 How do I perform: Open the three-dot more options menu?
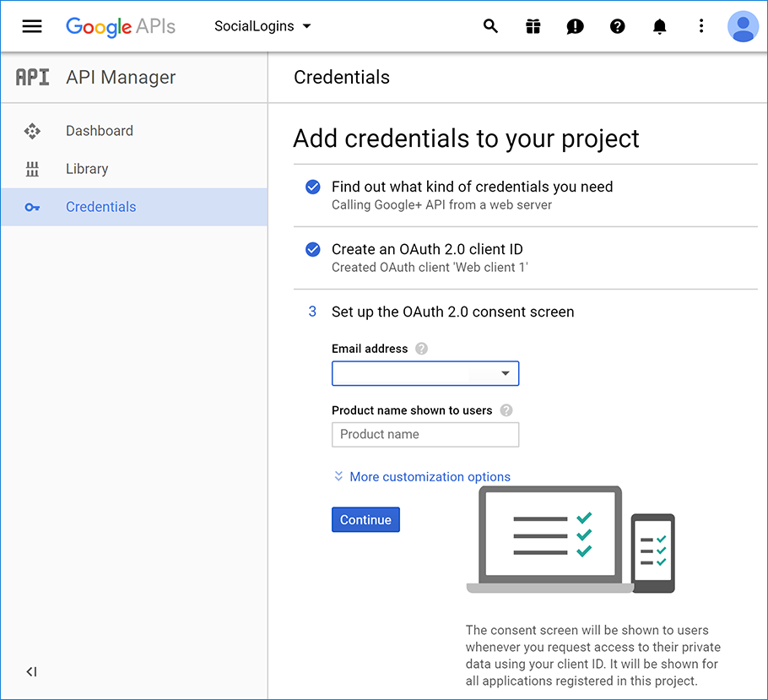(700, 26)
